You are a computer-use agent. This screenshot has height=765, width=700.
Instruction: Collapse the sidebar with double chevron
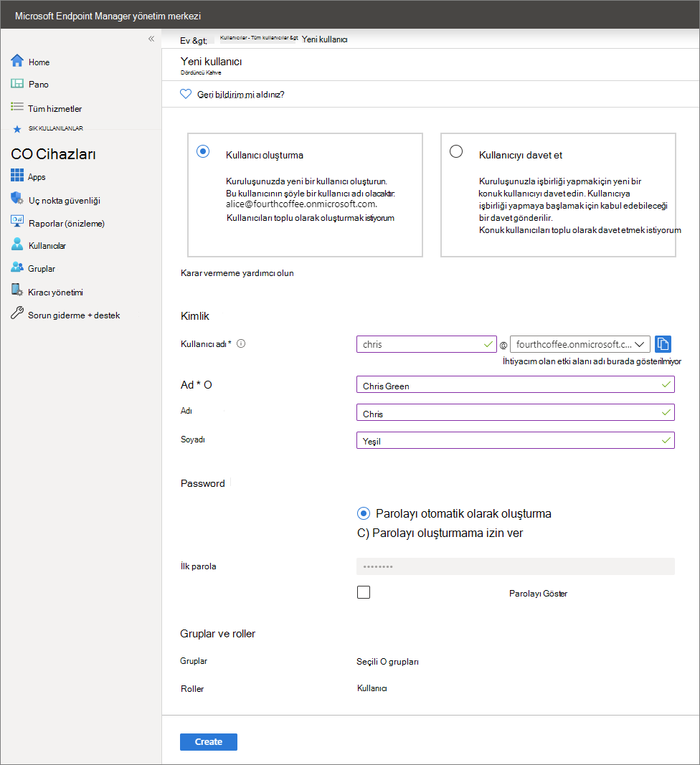(x=151, y=39)
